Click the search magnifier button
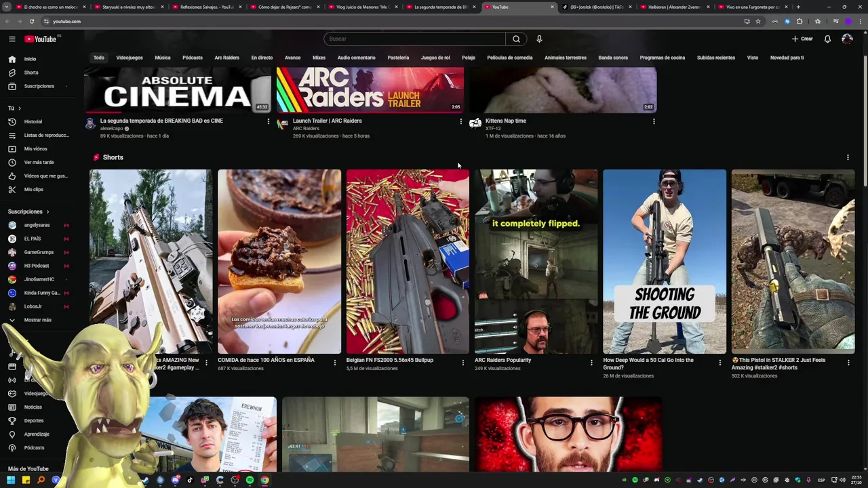The image size is (868, 488). tap(516, 39)
